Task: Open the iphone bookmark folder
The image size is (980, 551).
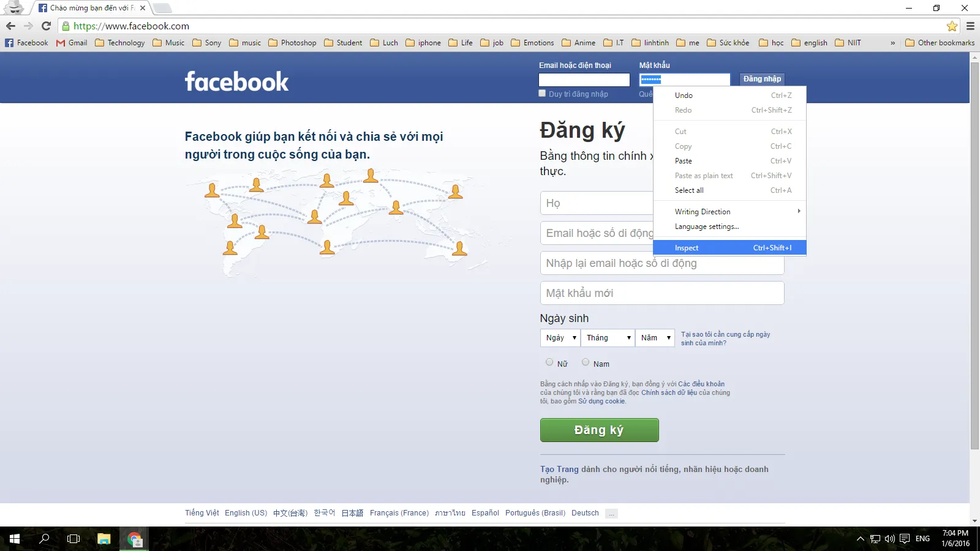Action: pos(423,43)
